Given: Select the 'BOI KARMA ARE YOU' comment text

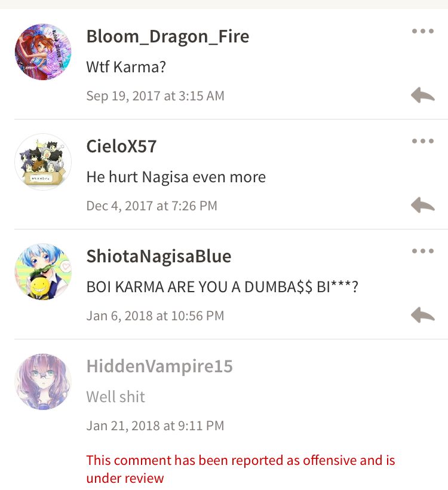Looking at the screenshot, I should (x=222, y=287).
